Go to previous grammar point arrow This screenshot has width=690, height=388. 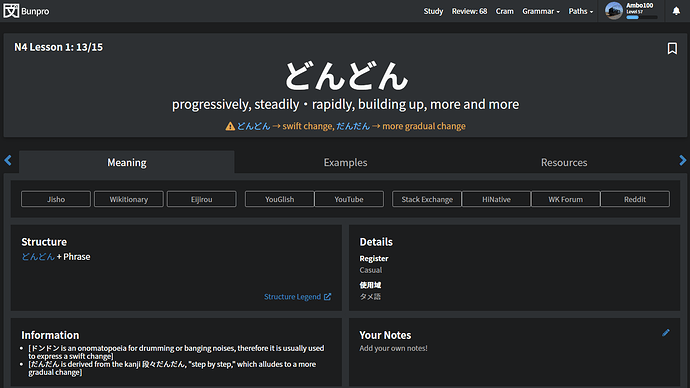(x=8, y=160)
